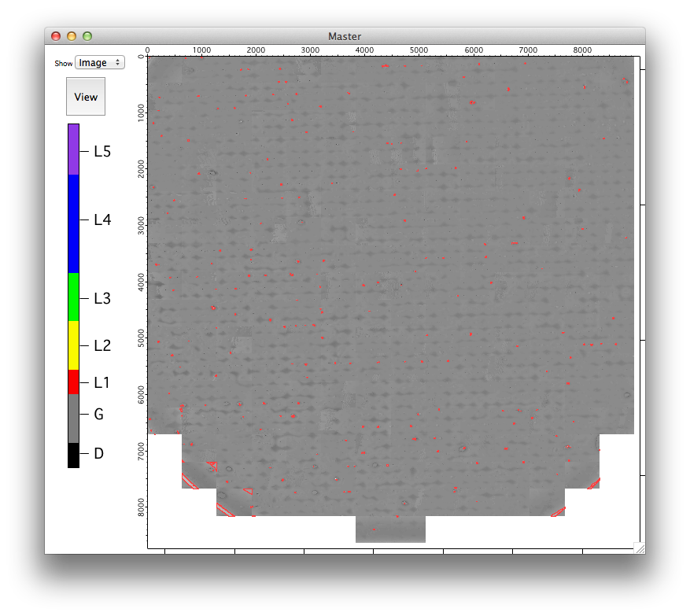Select the green L3 color band
The image size is (690, 616).
pos(73,297)
